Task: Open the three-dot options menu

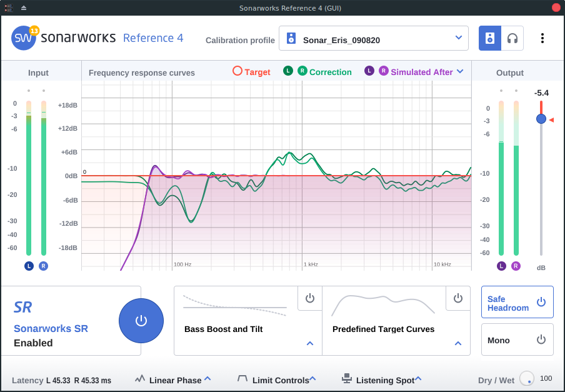Action: point(542,38)
